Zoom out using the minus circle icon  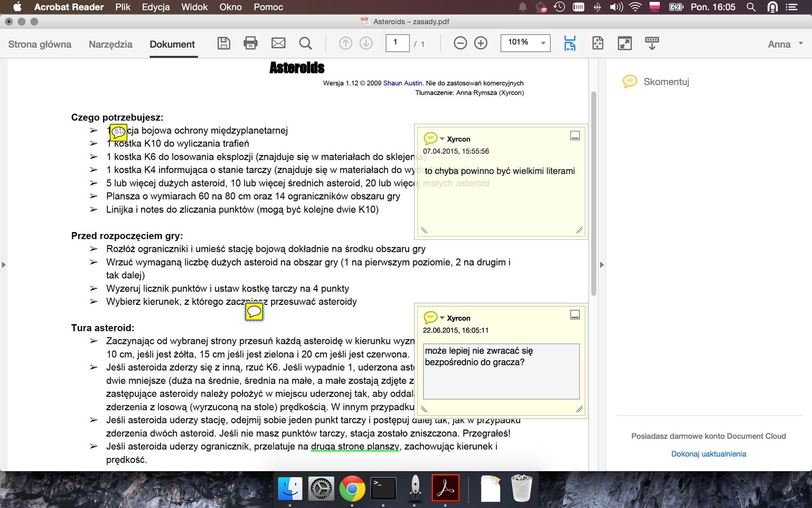click(460, 43)
